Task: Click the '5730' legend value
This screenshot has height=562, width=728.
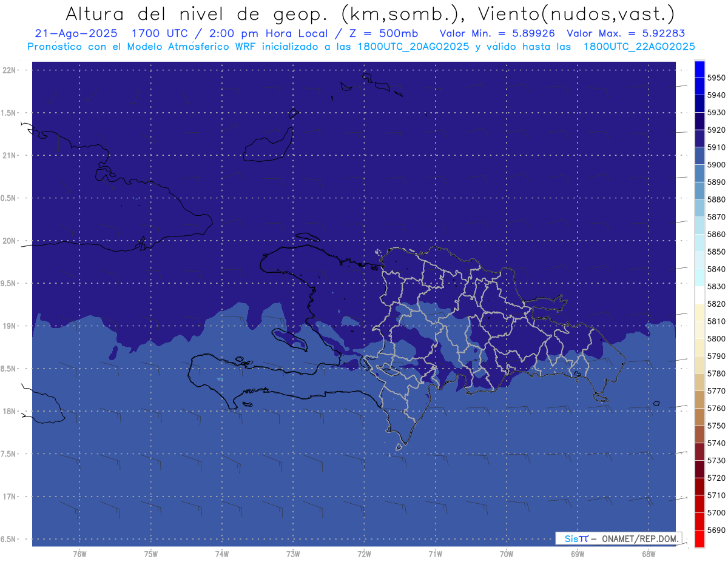Action: (x=716, y=460)
